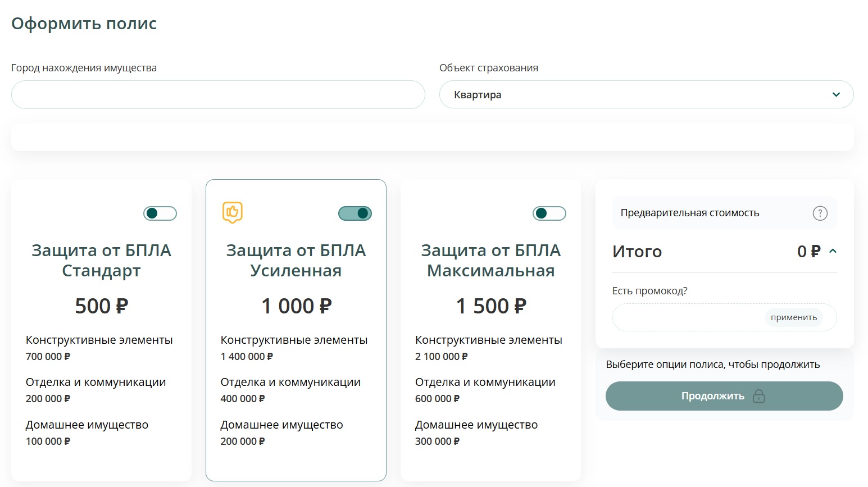Click the 0 ₽ total amount
This screenshot has height=487, width=868.
(809, 252)
